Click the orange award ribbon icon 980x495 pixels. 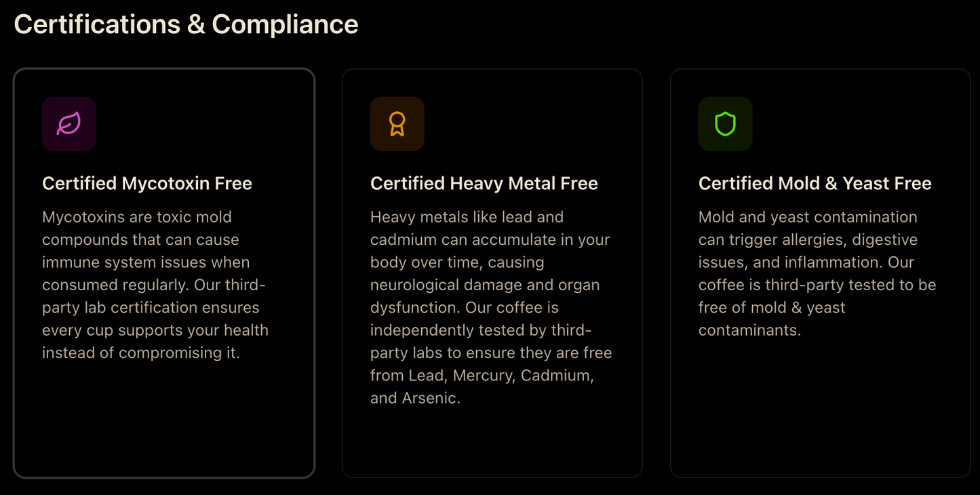point(397,124)
